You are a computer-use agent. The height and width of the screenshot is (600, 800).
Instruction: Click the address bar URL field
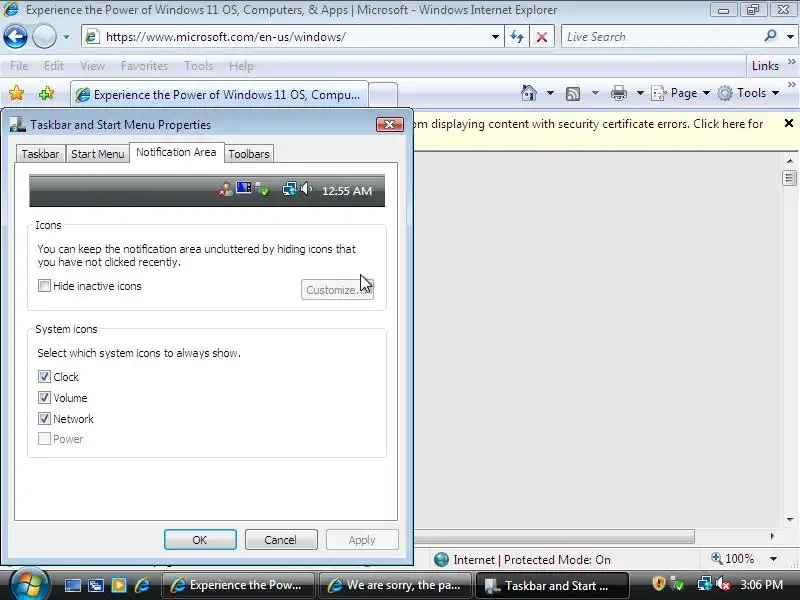pos(288,37)
